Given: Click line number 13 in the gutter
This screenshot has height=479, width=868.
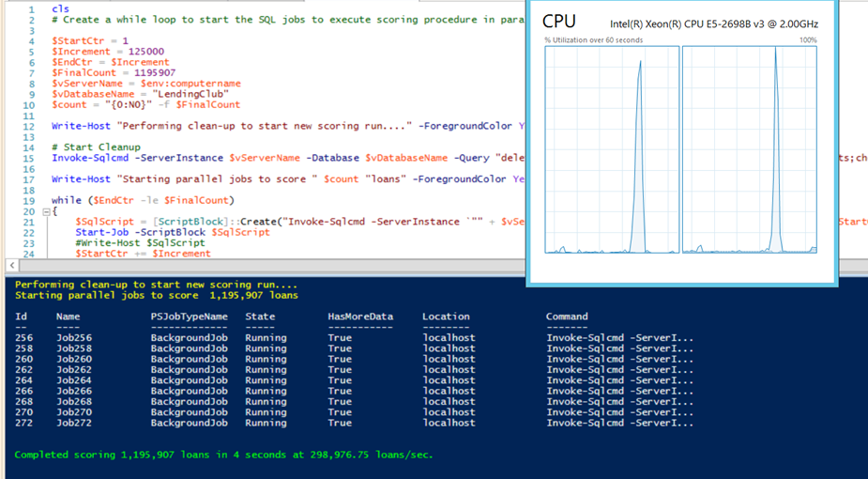Looking at the screenshot, I should [x=28, y=137].
